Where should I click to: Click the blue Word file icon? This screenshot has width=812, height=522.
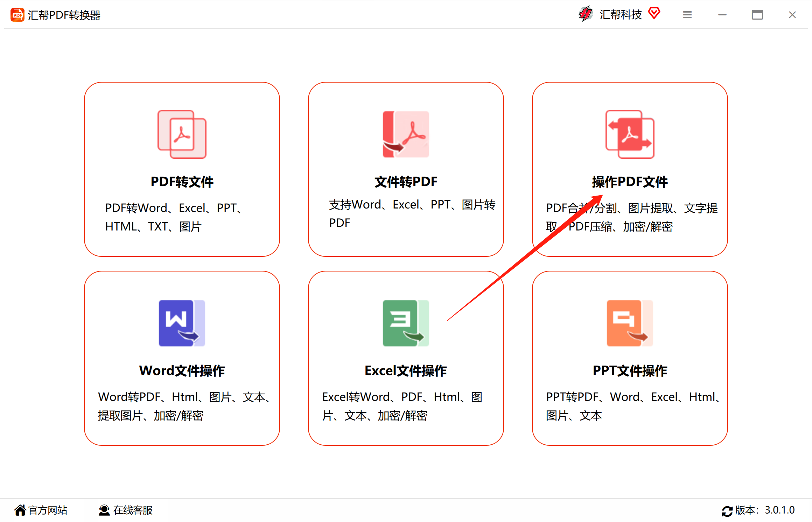point(182,323)
